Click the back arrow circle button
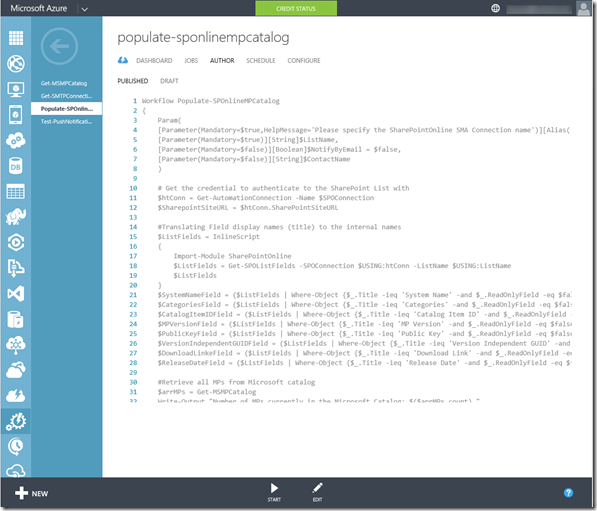Screen dimensions: 597x511 coord(59,46)
